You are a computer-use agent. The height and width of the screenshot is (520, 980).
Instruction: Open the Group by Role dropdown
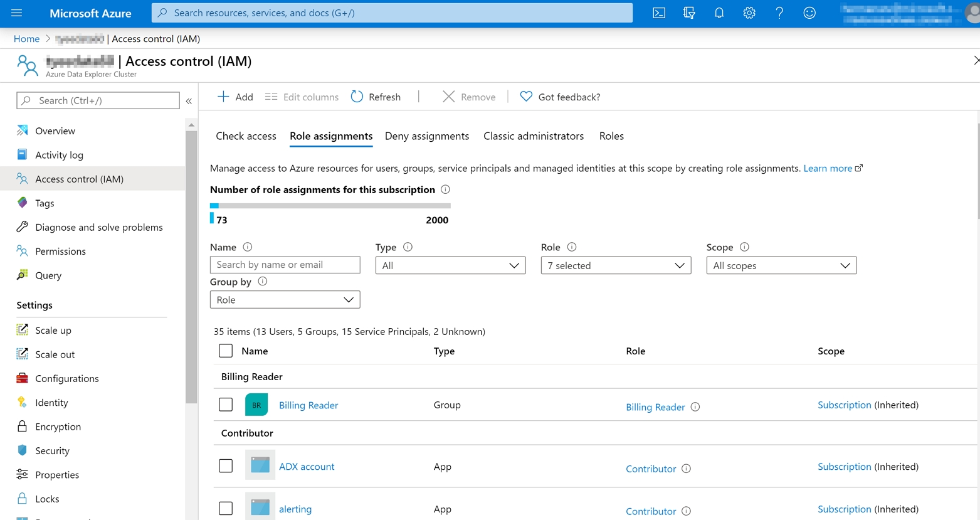pos(285,300)
